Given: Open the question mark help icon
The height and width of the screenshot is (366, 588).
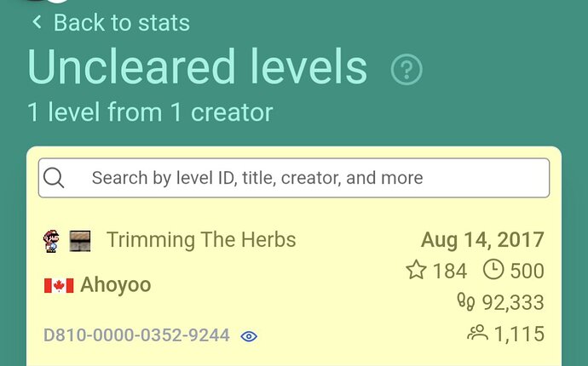Looking at the screenshot, I should pos(406,69).
